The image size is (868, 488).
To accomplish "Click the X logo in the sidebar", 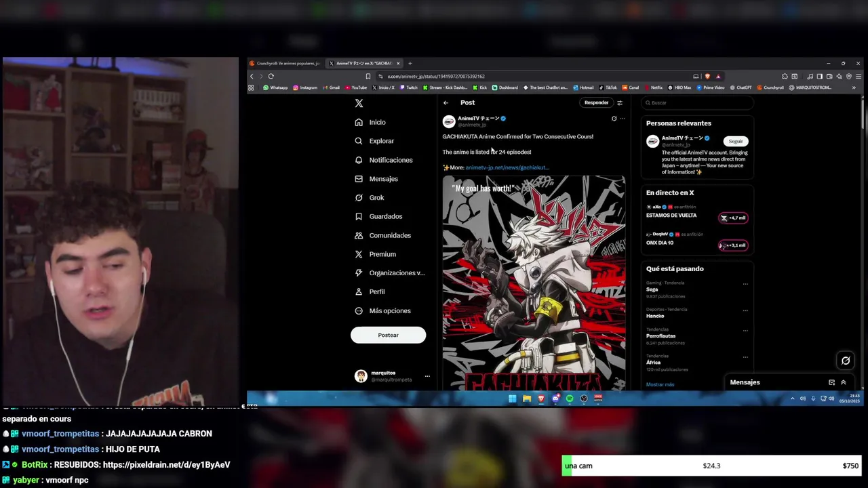I will coord(359,103).
